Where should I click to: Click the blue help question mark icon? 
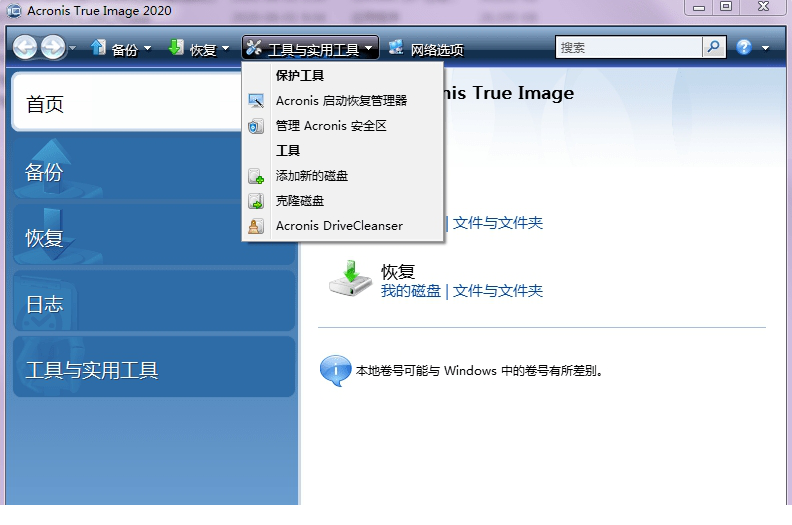(744, 47)
